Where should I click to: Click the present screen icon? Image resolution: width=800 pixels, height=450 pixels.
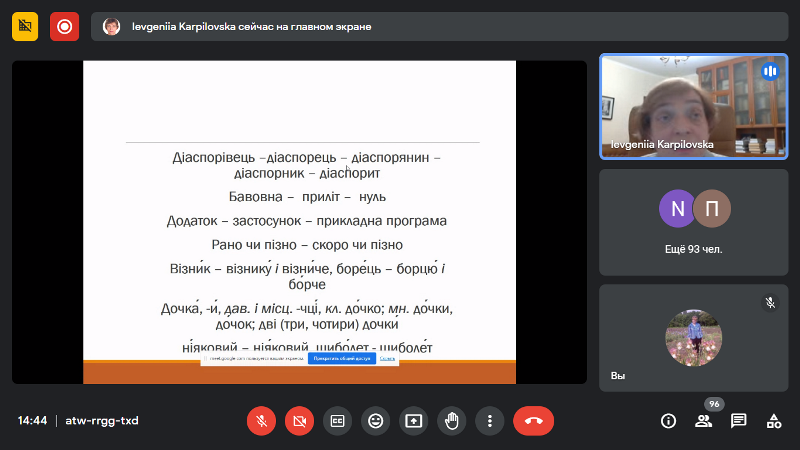413,421
